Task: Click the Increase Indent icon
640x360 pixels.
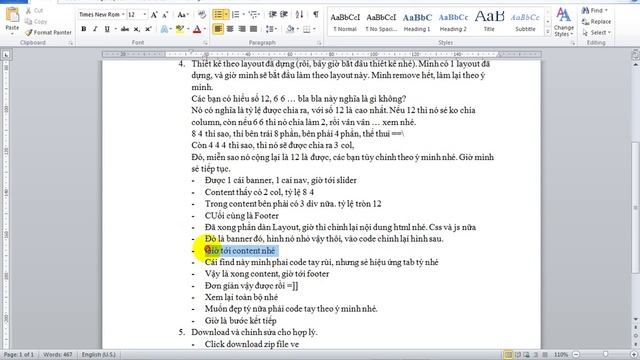Action: 284,15
